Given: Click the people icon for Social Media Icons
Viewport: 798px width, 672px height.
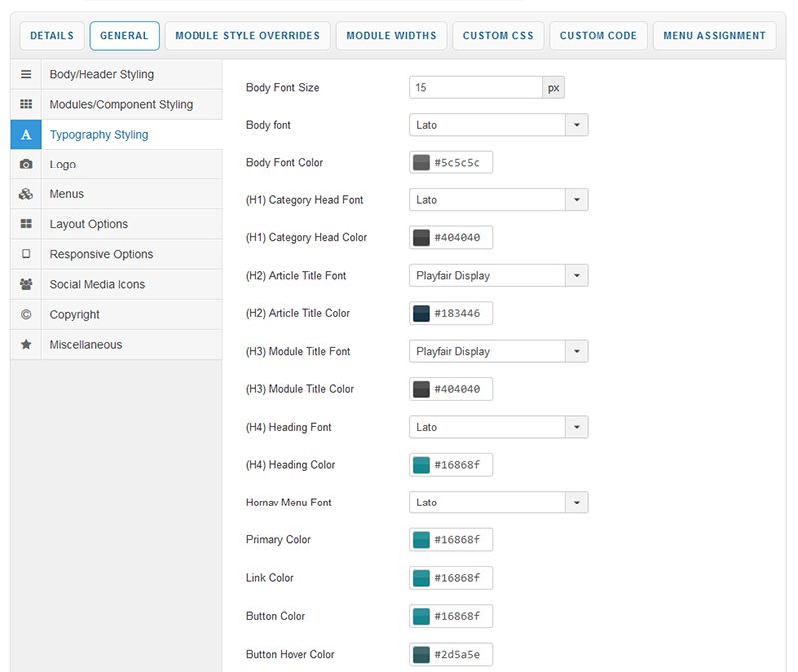Looking at the screenshot, I should click(26, 284).
